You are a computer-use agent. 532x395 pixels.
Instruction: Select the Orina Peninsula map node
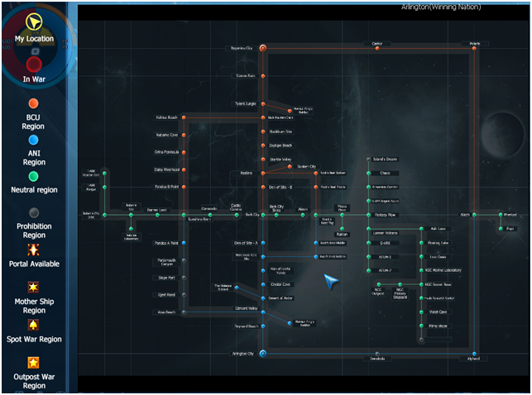point(184,152)
